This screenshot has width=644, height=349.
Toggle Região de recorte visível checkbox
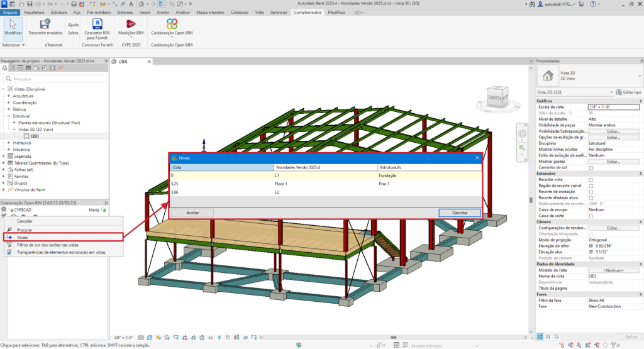click(591, 186)
